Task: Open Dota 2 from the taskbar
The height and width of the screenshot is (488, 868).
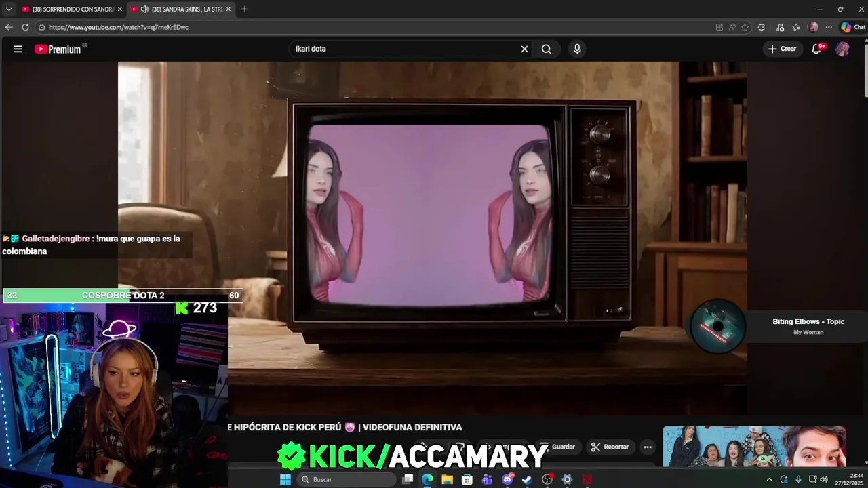Action: (x=587, y=479)
